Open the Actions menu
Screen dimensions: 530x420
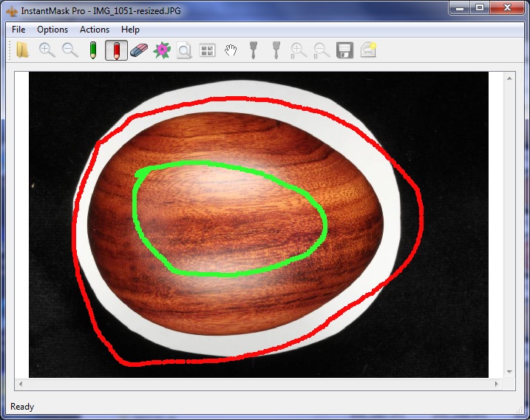coord(95,30)
